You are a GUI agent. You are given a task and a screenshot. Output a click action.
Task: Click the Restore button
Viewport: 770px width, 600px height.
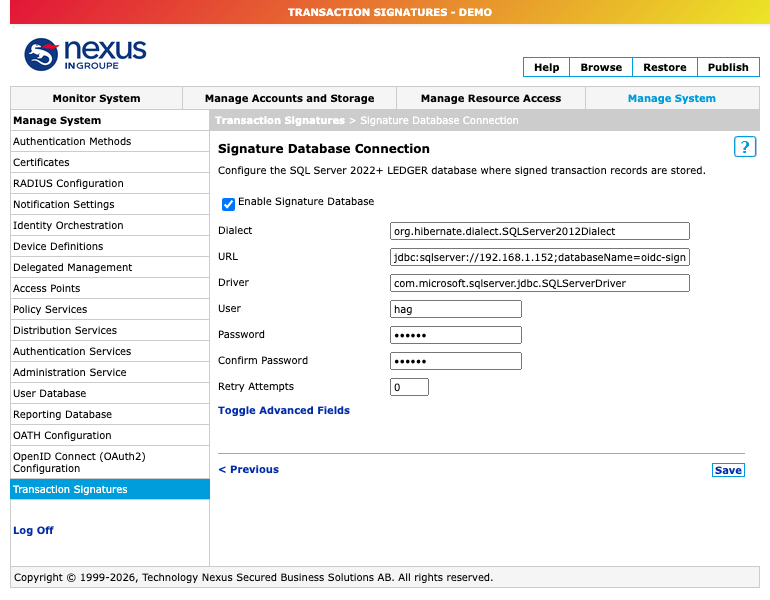coord(664,67)
